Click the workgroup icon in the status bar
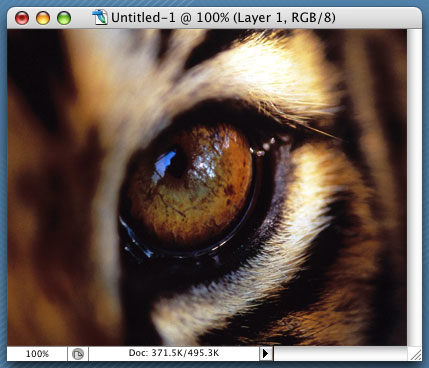Image resolution: width=429 pixels, height=368 pixels. pyautogui.click(x=78, y=354)
